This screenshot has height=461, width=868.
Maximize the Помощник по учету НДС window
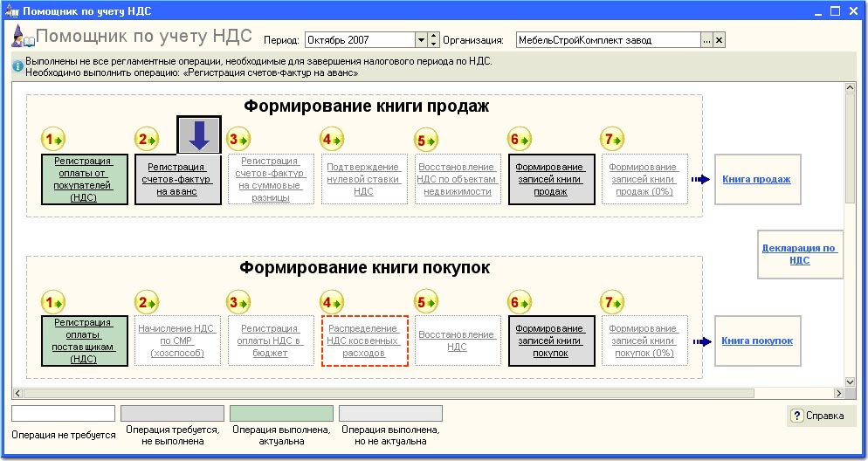836,10
